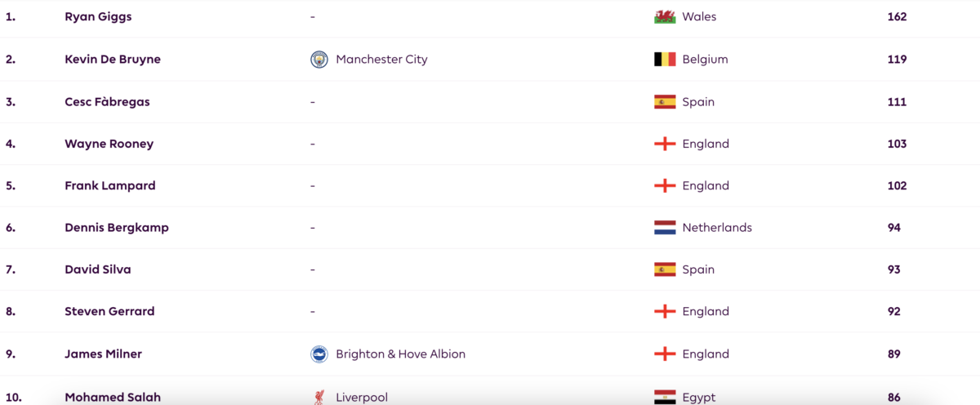Viewport: 980px width, 405px height.
Task: Click the Manchester City club badge
Action: coord(319,60)
